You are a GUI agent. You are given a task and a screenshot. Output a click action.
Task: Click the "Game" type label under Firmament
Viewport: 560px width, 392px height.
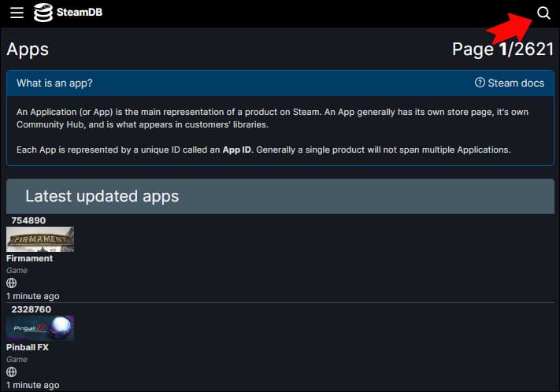click(17, 271)
